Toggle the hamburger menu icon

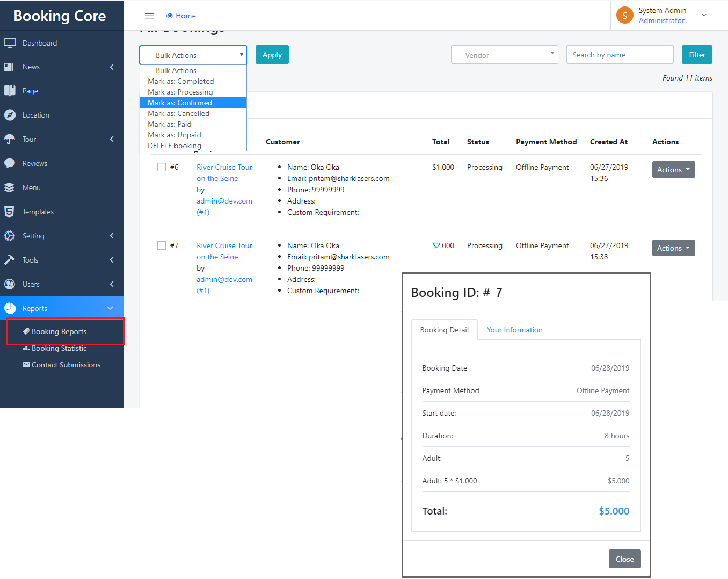pos(150,16)
